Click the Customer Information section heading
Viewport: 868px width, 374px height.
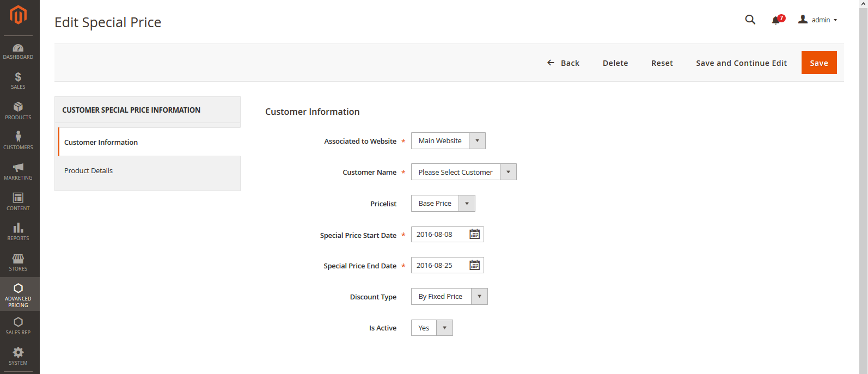(x=313, y=112)
